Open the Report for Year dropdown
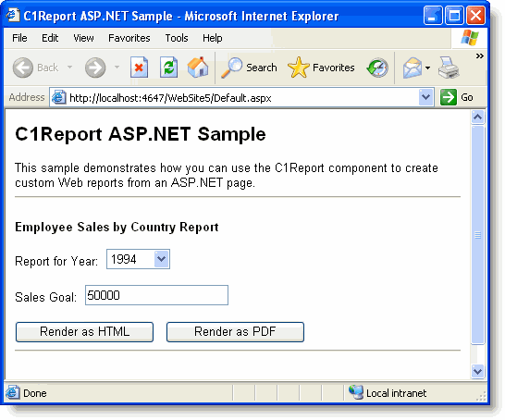 tap(162, 259)
